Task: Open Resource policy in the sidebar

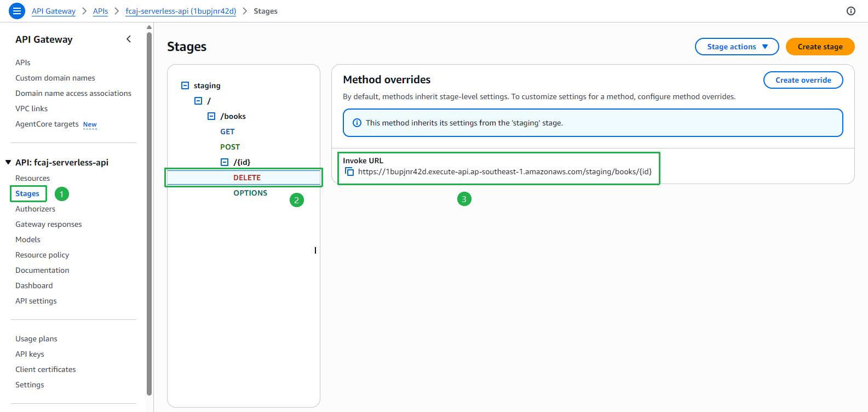Action: click(42, 255)
